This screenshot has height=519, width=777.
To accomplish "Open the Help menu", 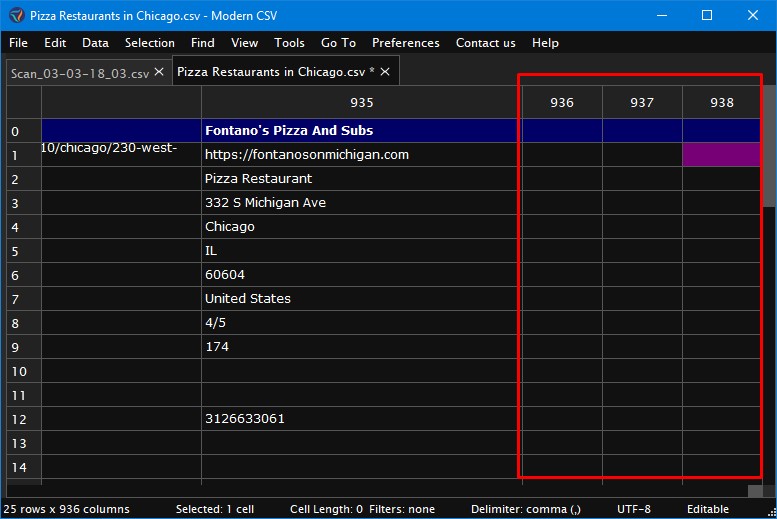I will click(x=545, y=43).
